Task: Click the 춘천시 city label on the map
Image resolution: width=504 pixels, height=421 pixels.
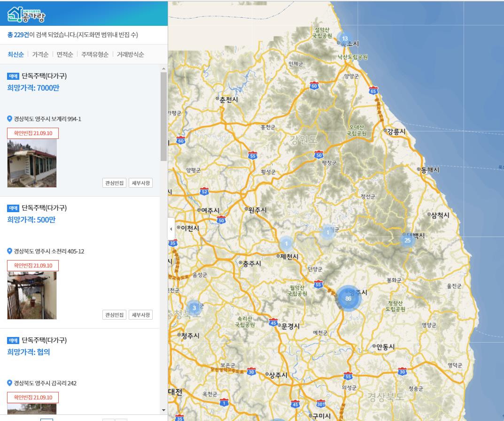Action: (229, 99)
